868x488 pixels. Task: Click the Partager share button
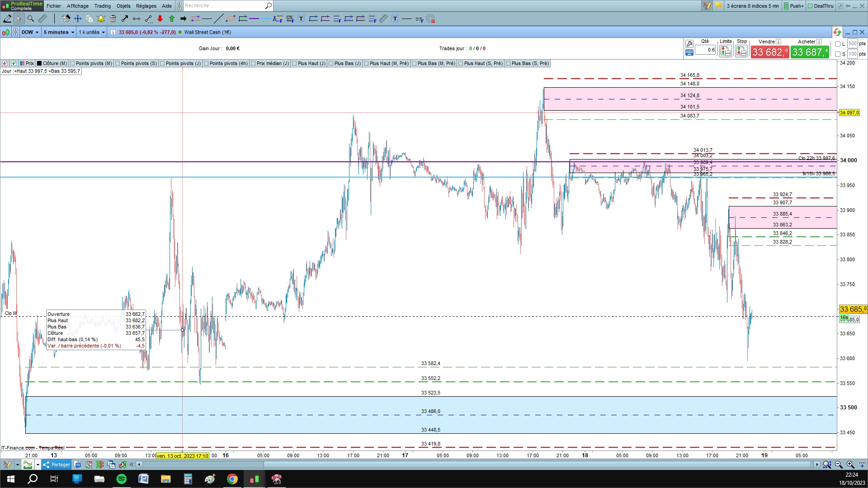(x=57, y=465)
